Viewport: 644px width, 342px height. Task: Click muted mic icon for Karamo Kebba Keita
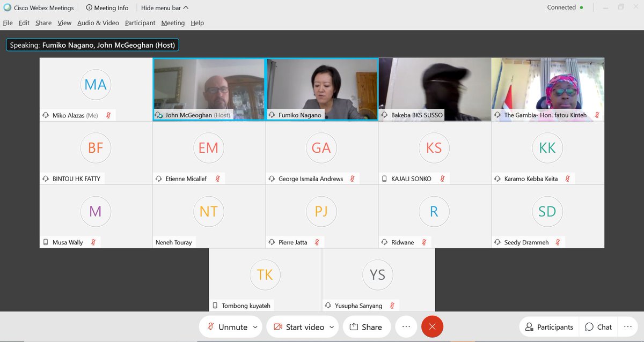568,179
